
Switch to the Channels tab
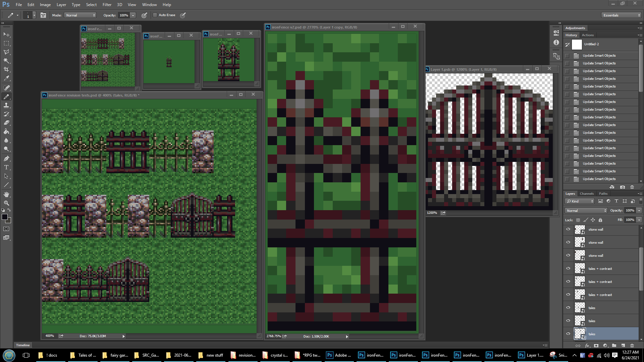coord(587,193)
